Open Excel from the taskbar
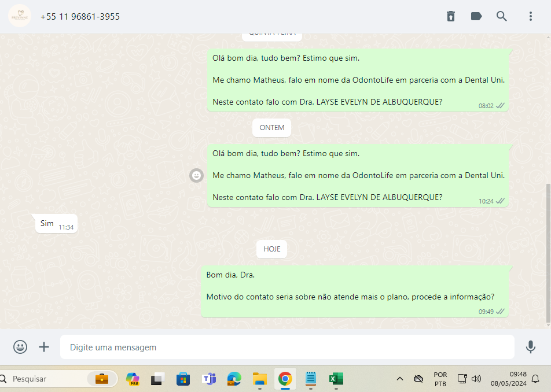The image size is (551, 392). coord(336,379)
